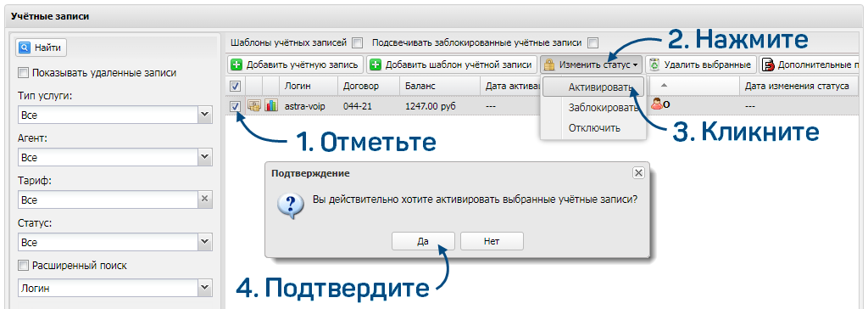Click the magnifier icon in the Найти button
This screenshot has height=309, width=868.
pyautogui.click(x=25, y=48)
